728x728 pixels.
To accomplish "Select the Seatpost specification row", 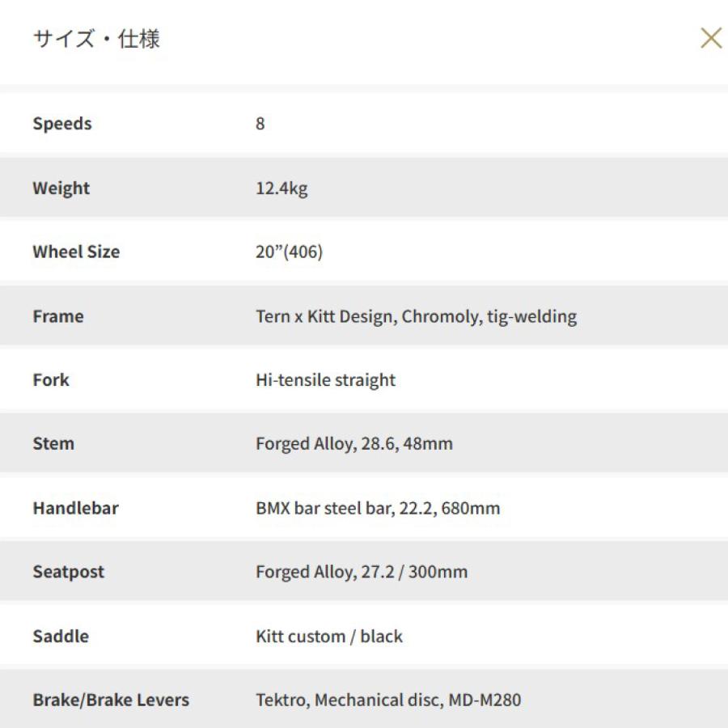I will pyautogui.click(x=68, y=571).
